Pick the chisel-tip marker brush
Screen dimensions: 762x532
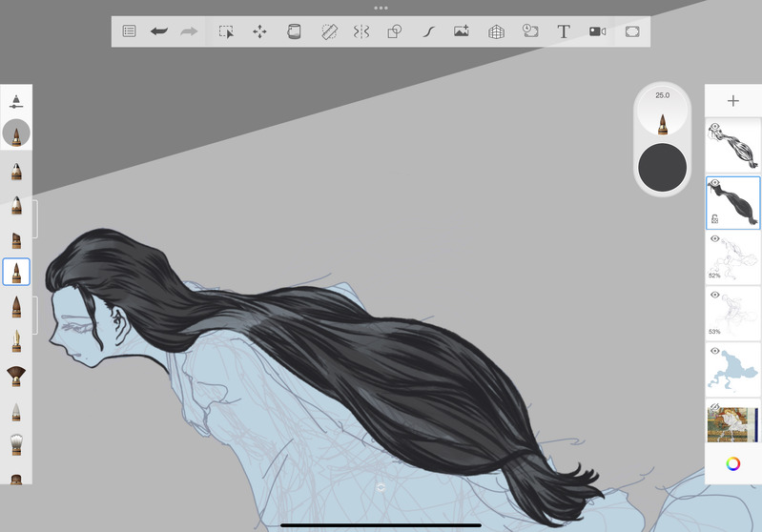[16, 240]
